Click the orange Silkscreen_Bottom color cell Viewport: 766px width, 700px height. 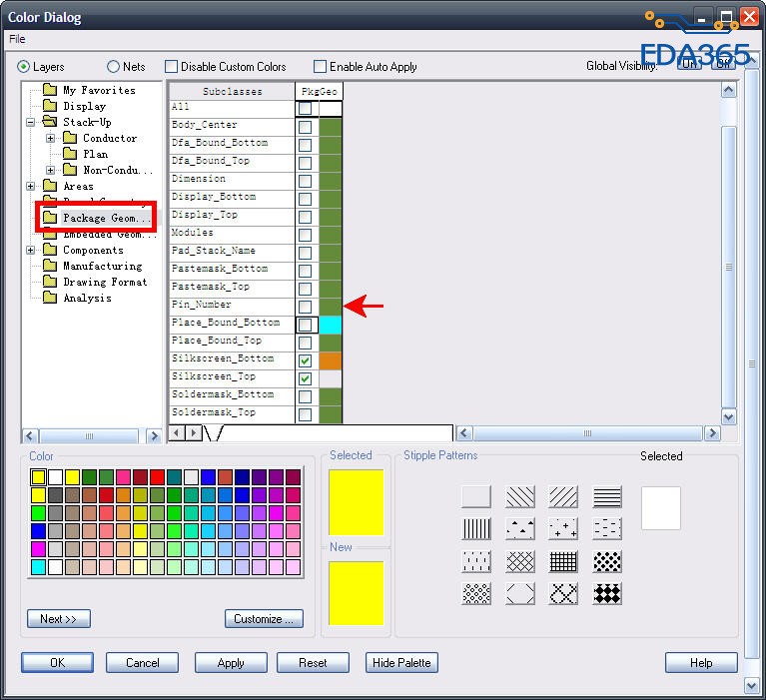coord(331,361)
